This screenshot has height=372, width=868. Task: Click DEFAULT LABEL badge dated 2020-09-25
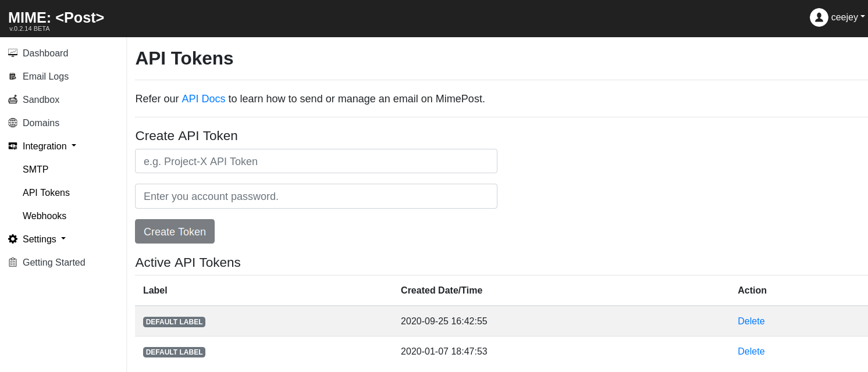(174, 321)
